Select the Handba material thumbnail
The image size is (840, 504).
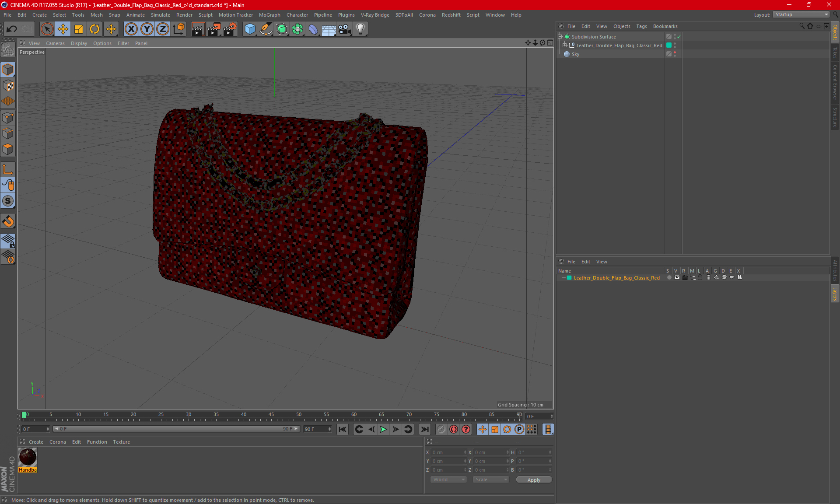point(28,457)
